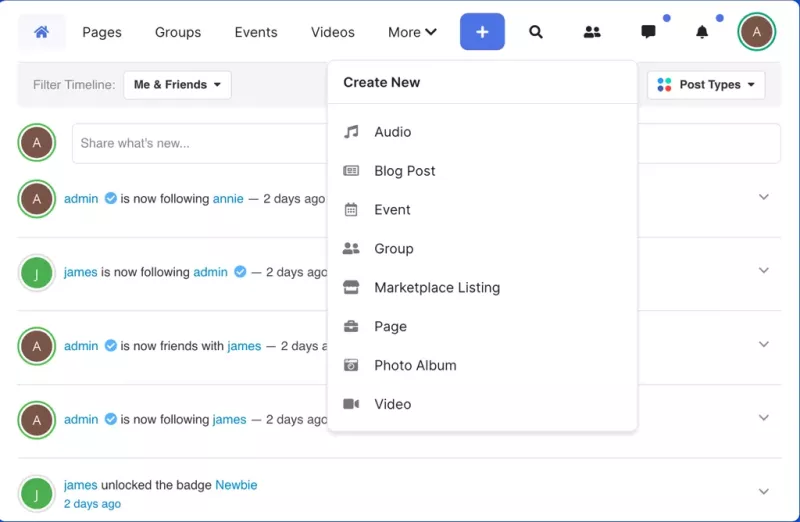Open the friends people icon in navbar
The height and width of the screenshot is (522, 800).
tap(592, 32)
